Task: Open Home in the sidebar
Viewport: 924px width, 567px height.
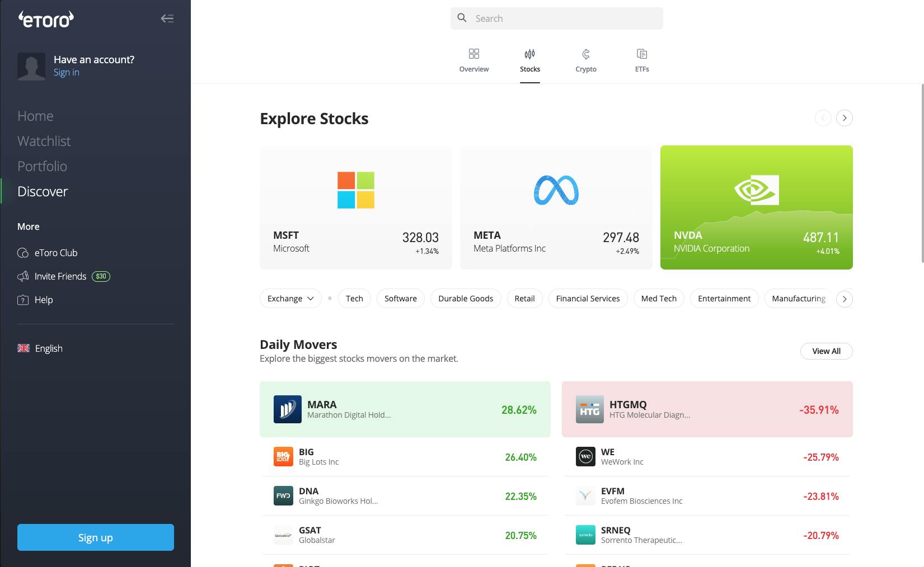Action: [35, 116]
